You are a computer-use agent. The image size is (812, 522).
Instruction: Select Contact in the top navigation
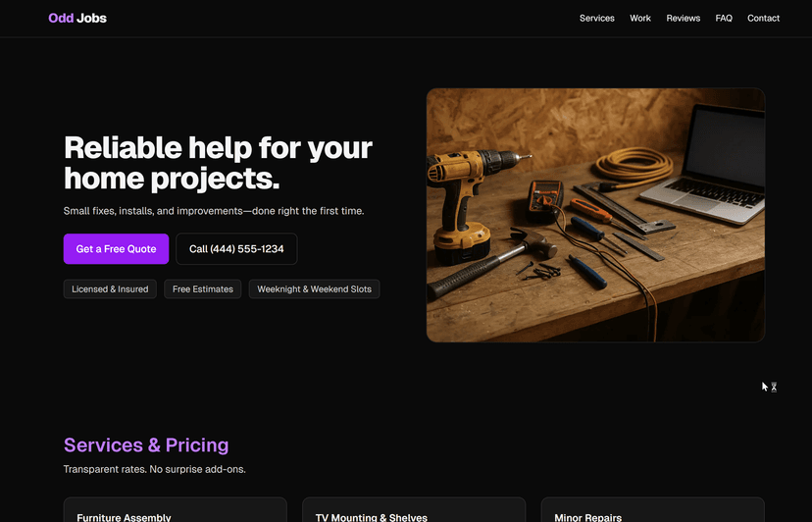763,19
